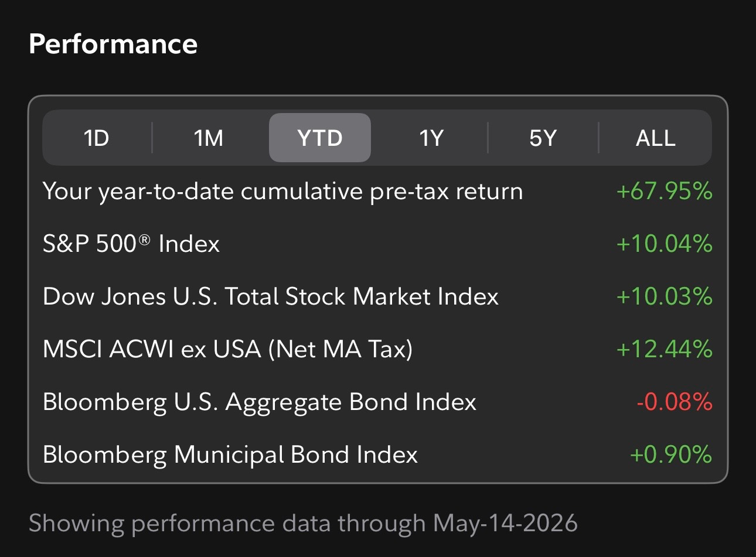Click the Performance section heading
Image resolution: width=756 pixels, height=557 pixels.
113,44
